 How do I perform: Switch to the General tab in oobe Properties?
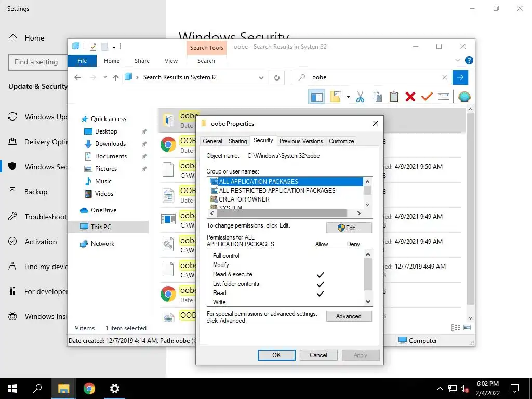212,141
